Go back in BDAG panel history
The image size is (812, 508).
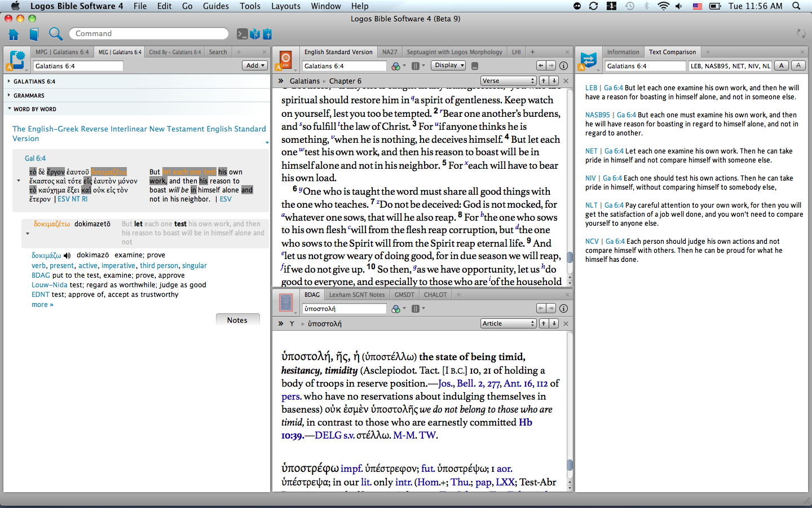click(541, 308)
